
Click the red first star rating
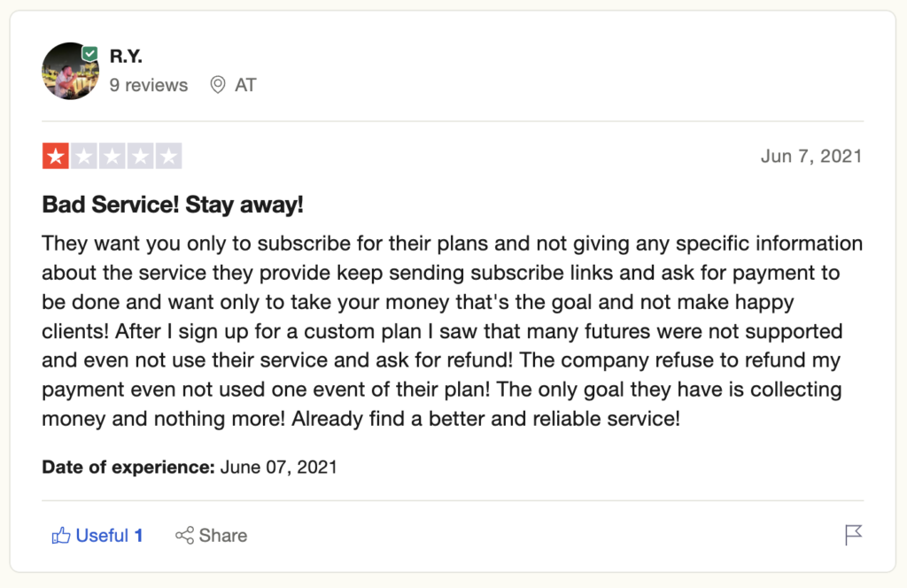(x=56, y=157)
